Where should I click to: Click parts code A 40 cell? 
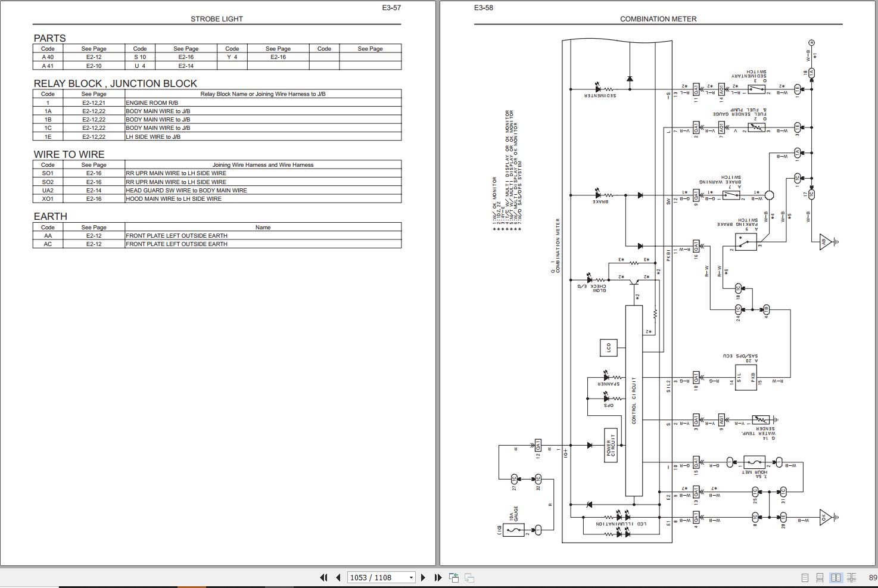48,57
